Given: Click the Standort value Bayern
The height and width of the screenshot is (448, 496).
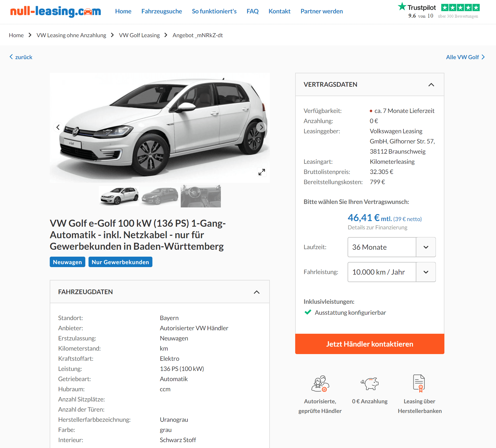Looking at the screenshot, I should [169, 318].
